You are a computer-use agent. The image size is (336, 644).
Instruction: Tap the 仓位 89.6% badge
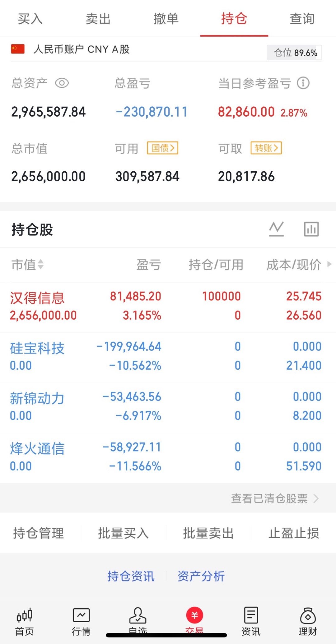[294, 53]
